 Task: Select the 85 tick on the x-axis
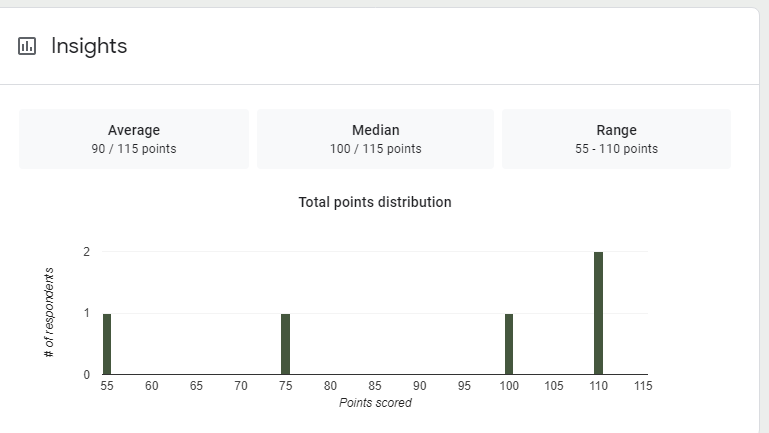tap(375, 385)
